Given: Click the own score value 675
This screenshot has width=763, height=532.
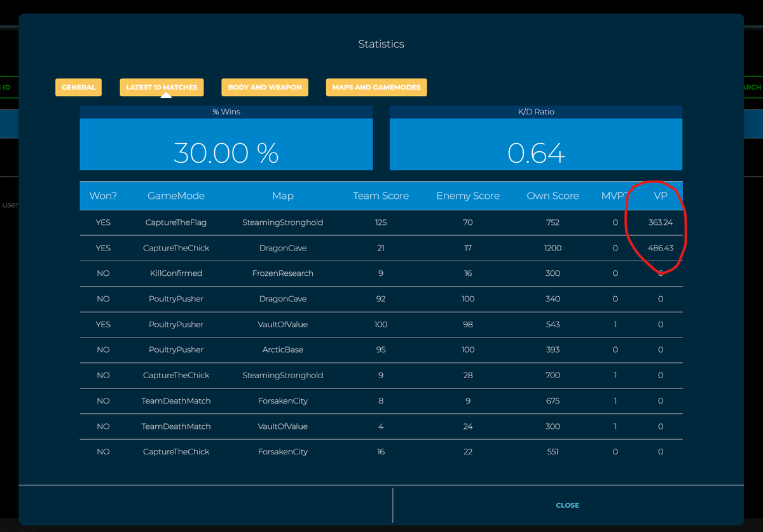Looking at the screenshot, I should click(553, 400).
